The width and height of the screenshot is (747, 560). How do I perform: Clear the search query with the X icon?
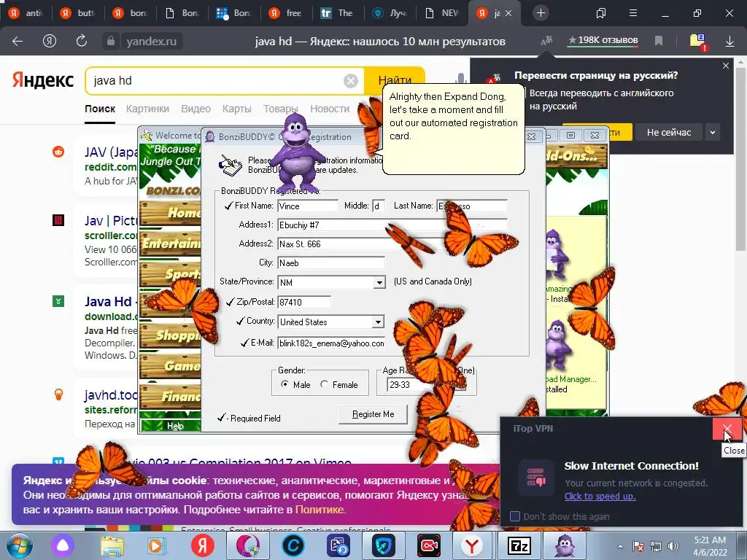351,81
